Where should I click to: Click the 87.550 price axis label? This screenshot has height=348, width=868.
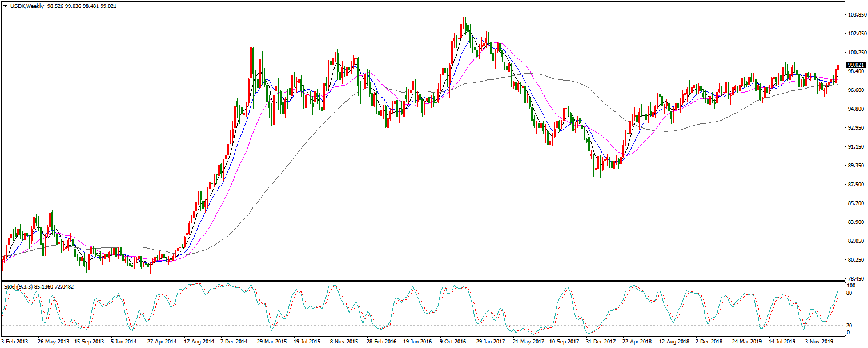(x=855, y=185)
